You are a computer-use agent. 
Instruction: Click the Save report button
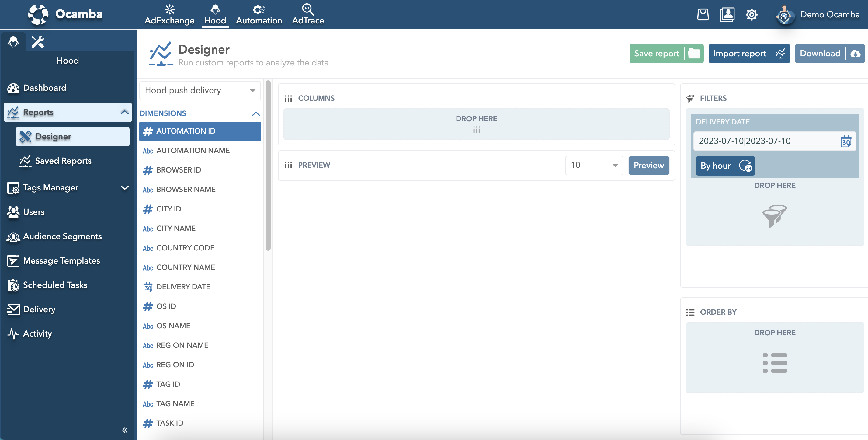pyautogui.click(x=657, y=53)
